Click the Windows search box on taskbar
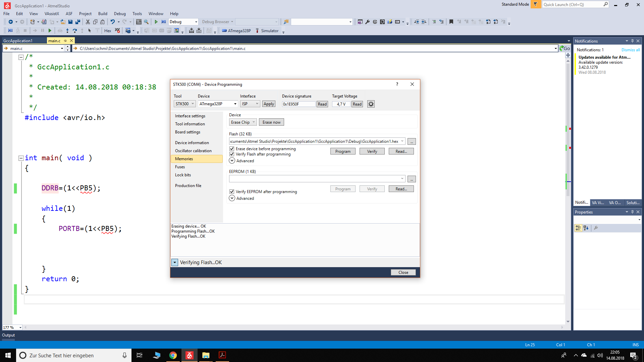Screen dimensions: 644x362 click(x=74, y=355)
